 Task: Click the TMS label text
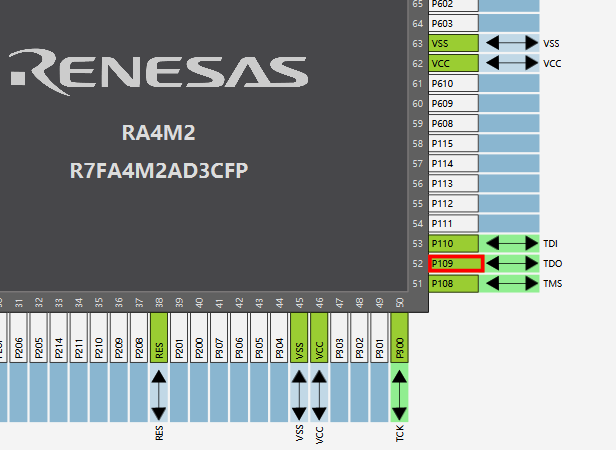click(553, 284)
